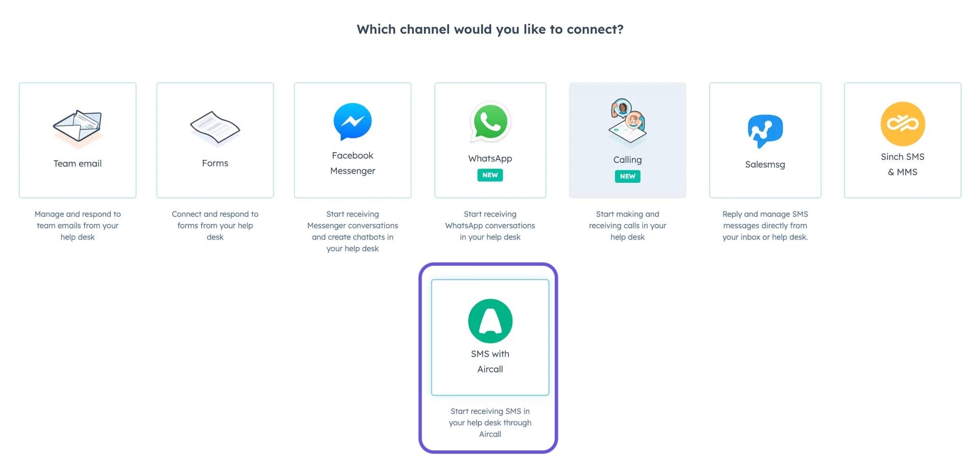
Task: Click the Calling illustration icon
Action: [627, 123]
